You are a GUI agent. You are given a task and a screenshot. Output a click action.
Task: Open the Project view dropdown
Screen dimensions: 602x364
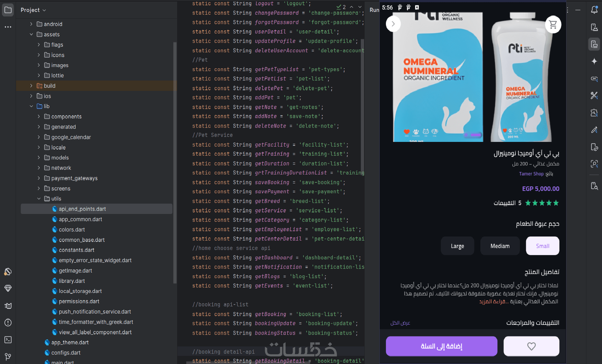click(33, 10)
